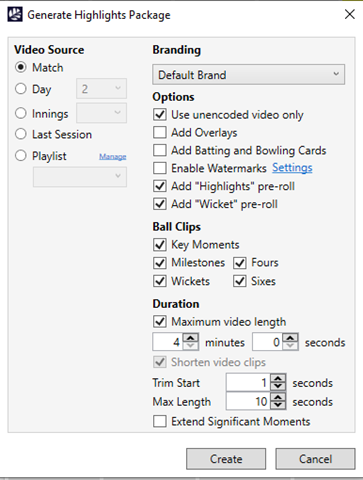Select the Playlist radio button
Screen dimensions: 363x480
click(21, 155)
